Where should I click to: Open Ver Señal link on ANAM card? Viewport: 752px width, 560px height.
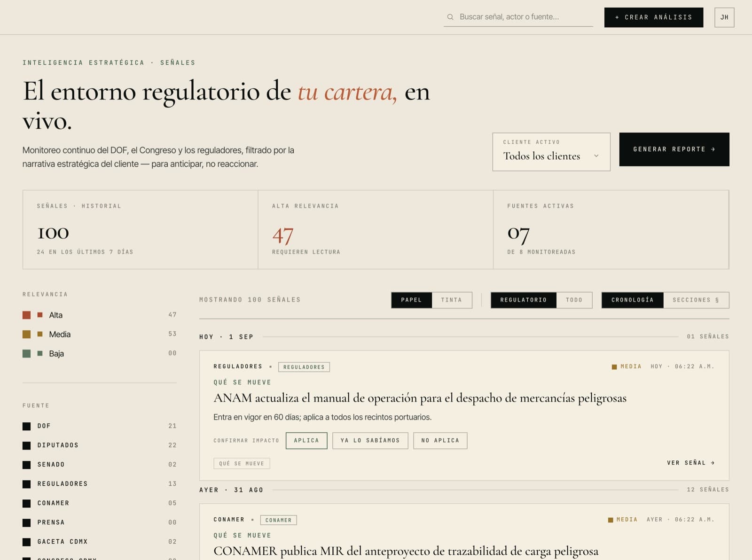691,463
